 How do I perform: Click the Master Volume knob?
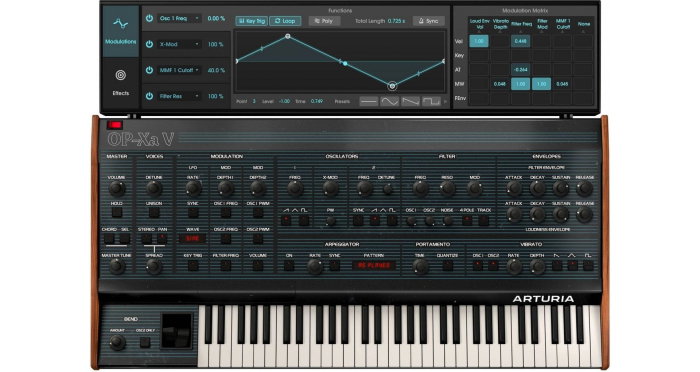(x=117, y=188)
